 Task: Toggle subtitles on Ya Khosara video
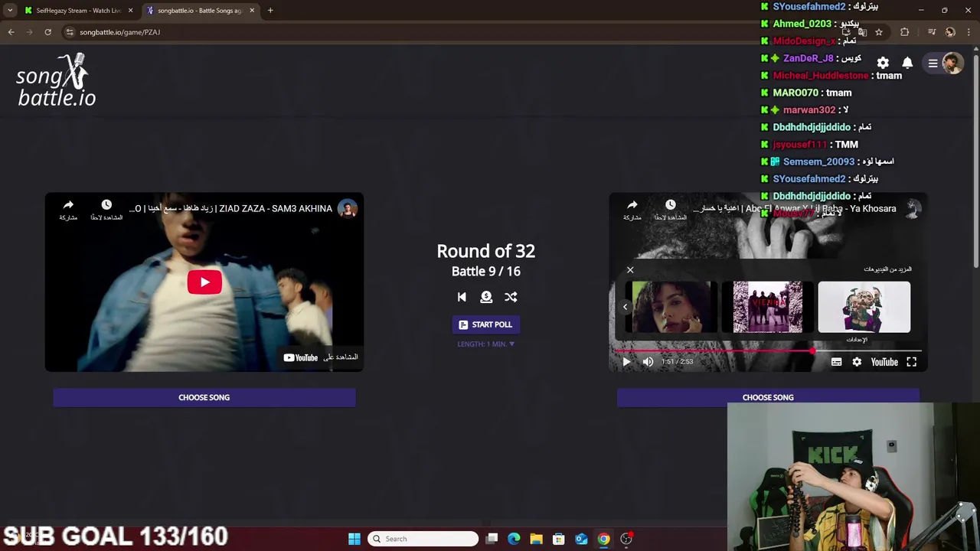pyautogui.click(x=836, y=362)
